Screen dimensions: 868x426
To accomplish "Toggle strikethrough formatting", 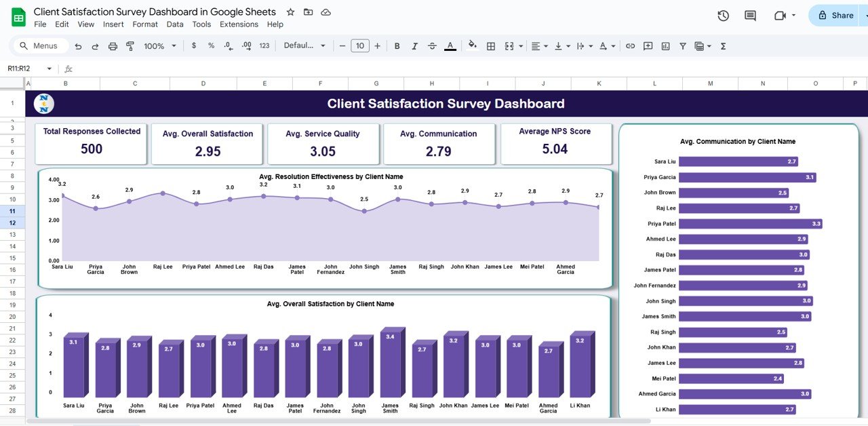I will pyautogui.click(x=432, y=46).
